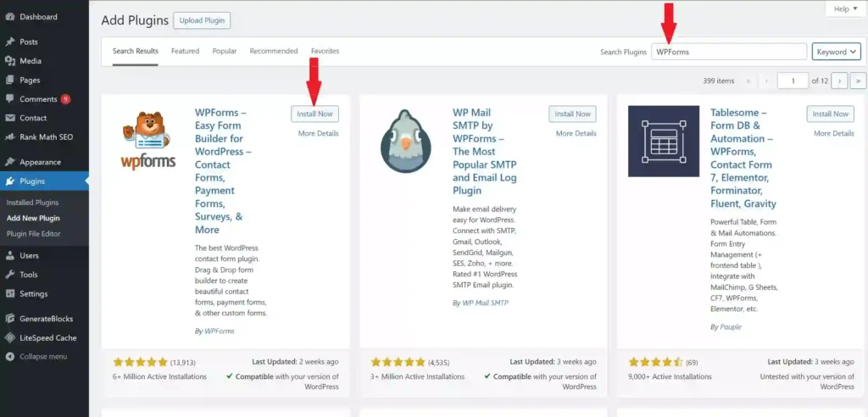This screenshot has height=417, width=868.
Task: Open Installed Plugins submenu item
Action: [32, 203]
